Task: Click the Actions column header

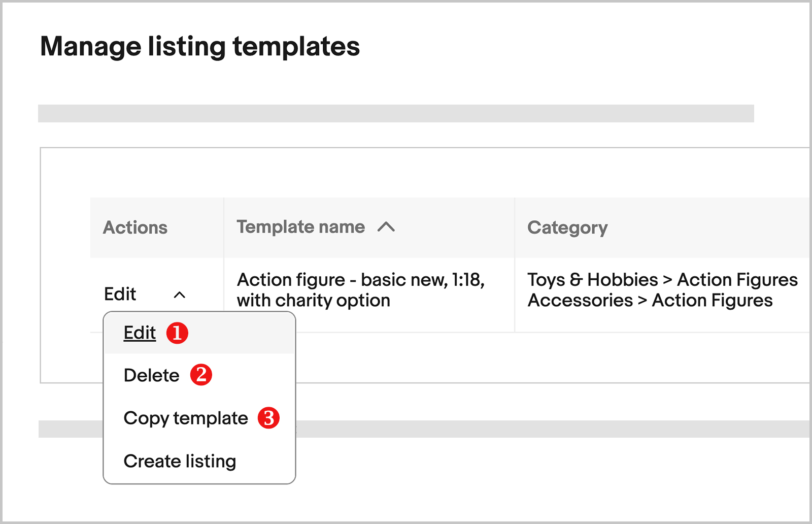Action: tap(135, 227)
